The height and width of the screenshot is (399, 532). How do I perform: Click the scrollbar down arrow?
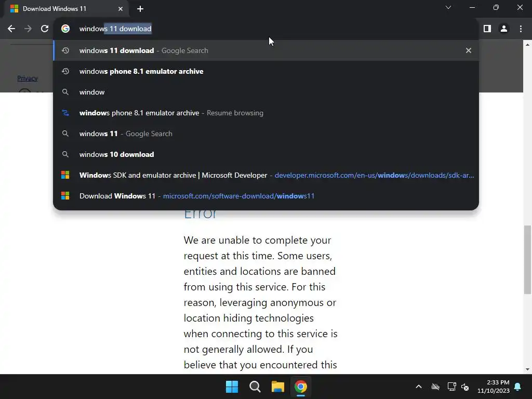(x=528, y=369)
